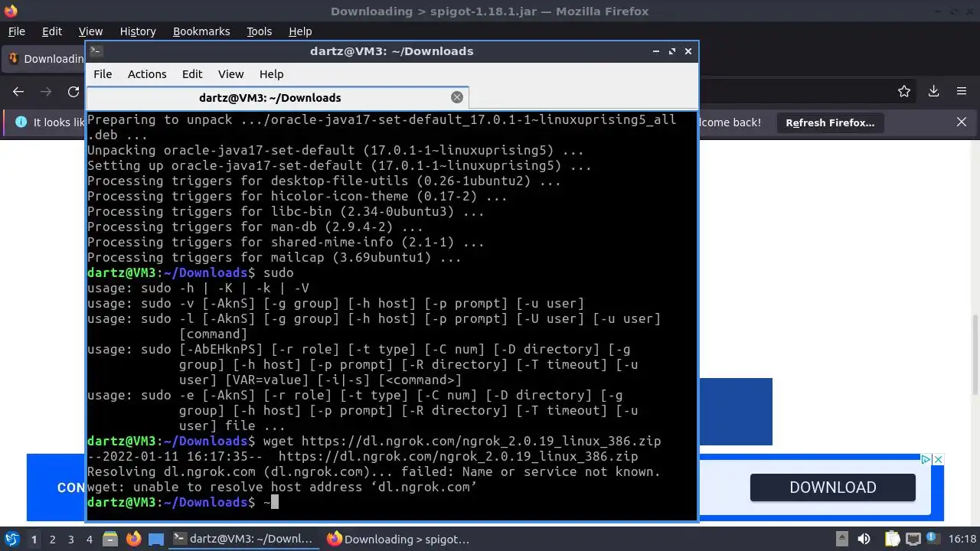Click the show desktop icon in taskbar
This screenshot has height=551, width=980.
click(156, 539)
